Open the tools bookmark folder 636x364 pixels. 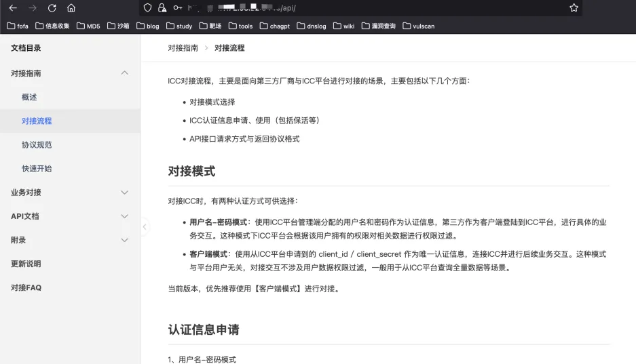click(240, 26)
